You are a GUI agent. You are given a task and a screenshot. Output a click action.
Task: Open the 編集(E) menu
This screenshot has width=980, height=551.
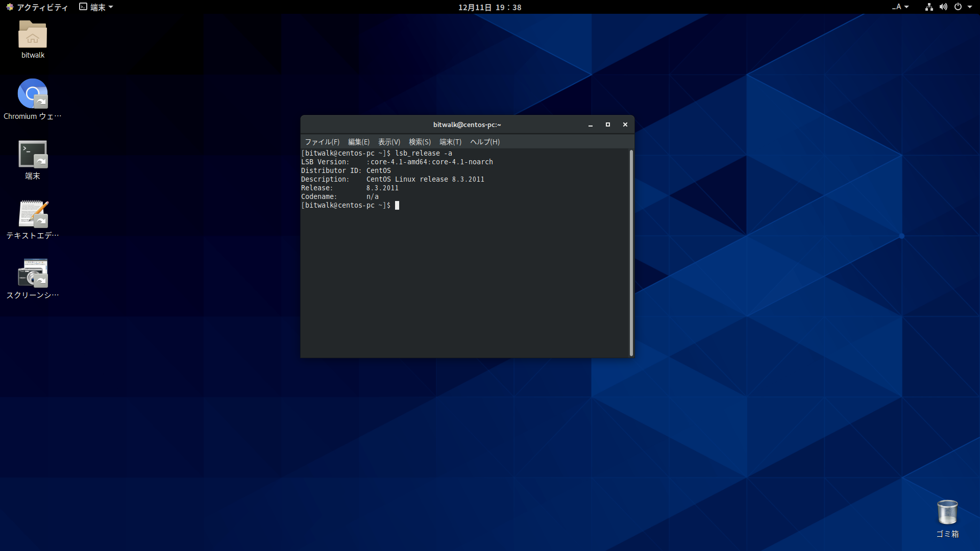(359, 142)
